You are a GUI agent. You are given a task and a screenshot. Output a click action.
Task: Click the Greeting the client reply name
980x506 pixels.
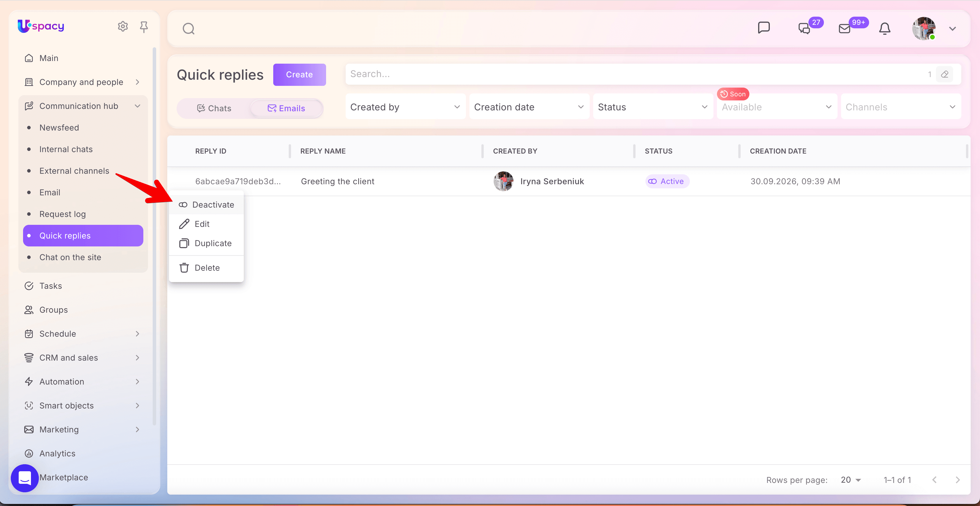(337, 182)
